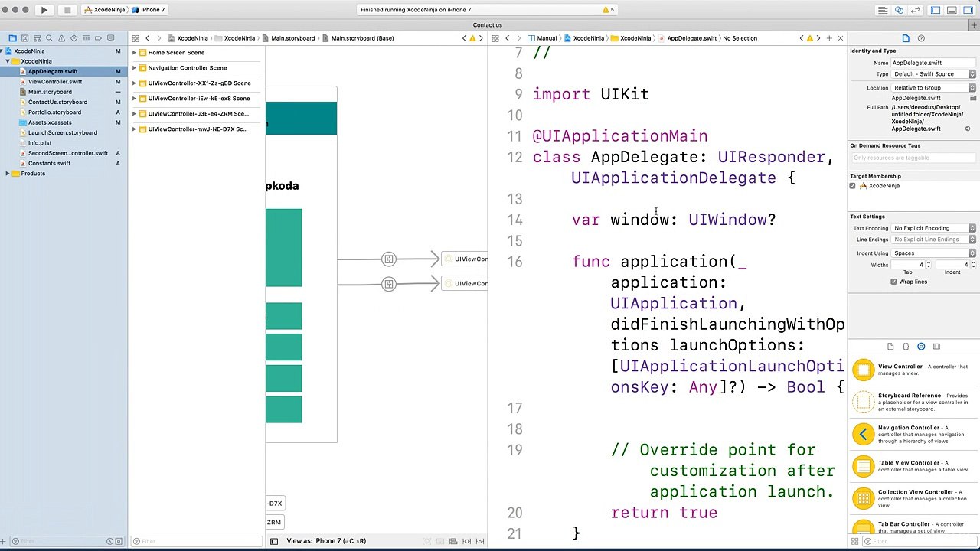Stop the running app

(67, 10)
